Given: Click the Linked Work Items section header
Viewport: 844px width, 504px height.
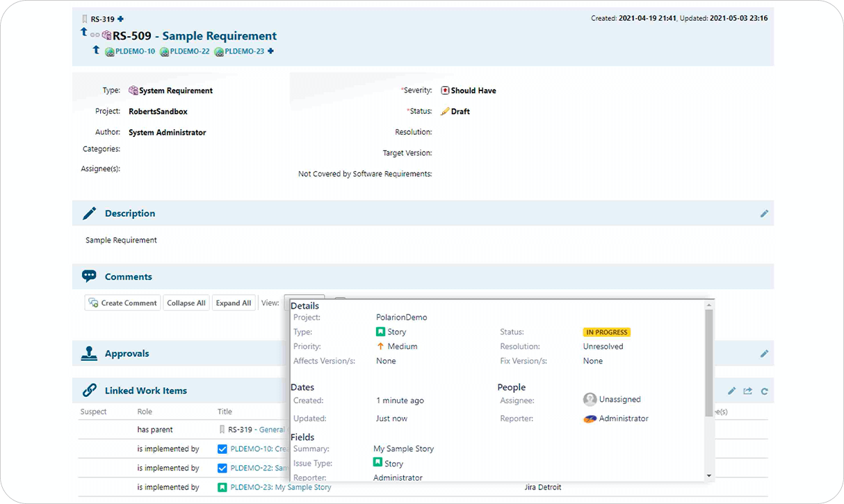Looking at the screenshot, I should tap(423, 391).
